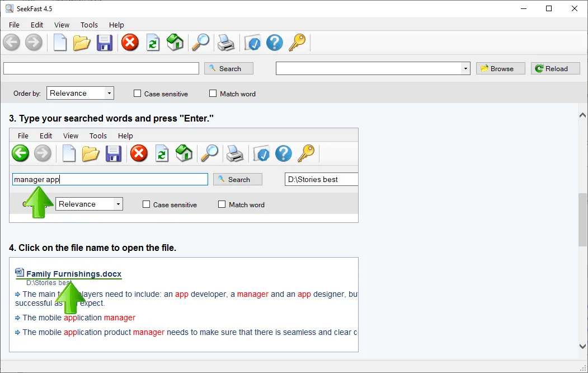
Task: Open the Help menu in the main menu bar
Action: [116, 25]
